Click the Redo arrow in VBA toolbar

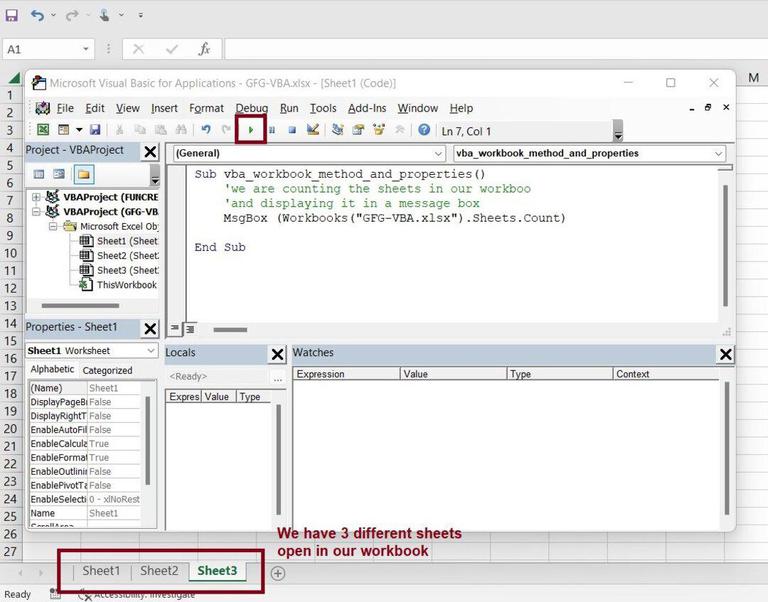[226, 130]
